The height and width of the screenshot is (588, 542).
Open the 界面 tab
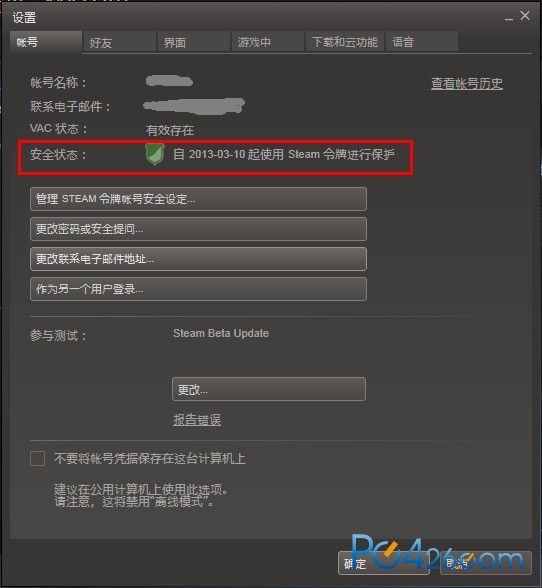[x=193, y=42]
